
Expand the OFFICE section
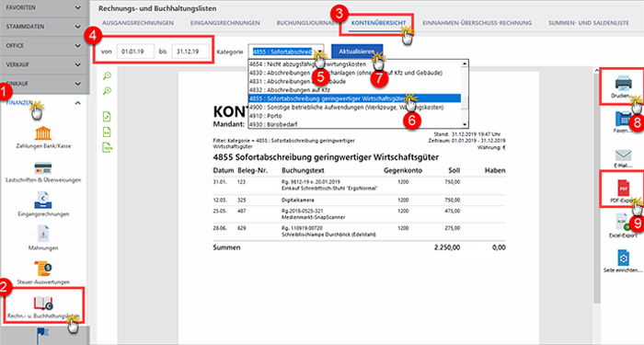pyautogui.click(x=77, y=46)
